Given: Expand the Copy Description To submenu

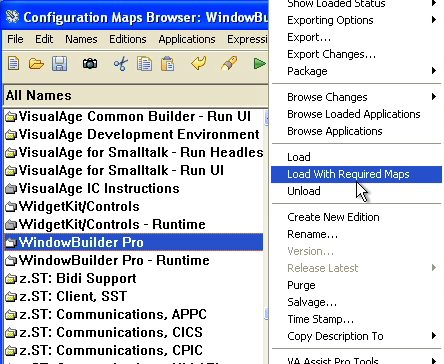Looking at the screenshot, I should [x=356, y=336].
